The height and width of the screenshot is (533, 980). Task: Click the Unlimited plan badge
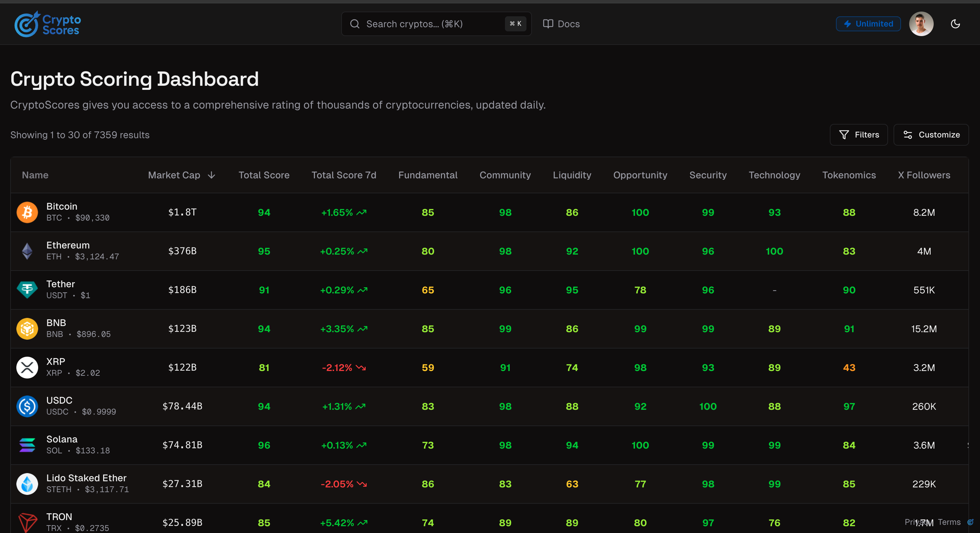(868, 23)
